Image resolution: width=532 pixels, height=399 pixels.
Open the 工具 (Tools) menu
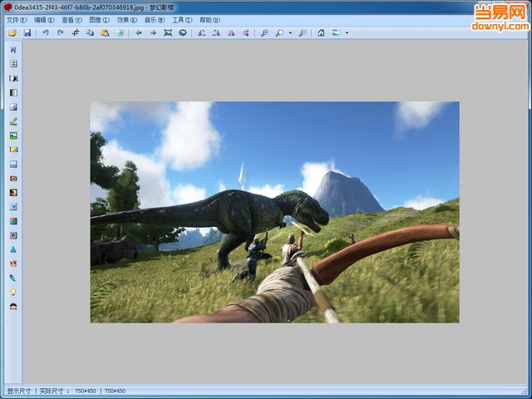click(182, 20)
